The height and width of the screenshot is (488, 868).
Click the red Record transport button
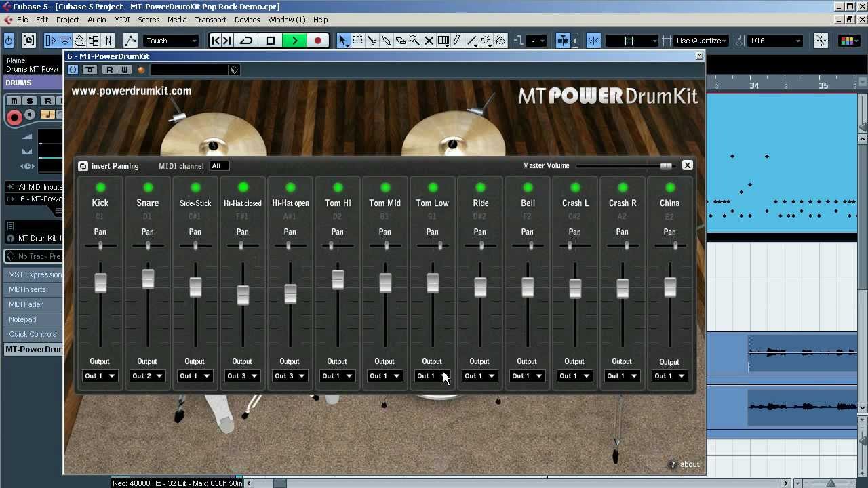click(x=317, y=41)
